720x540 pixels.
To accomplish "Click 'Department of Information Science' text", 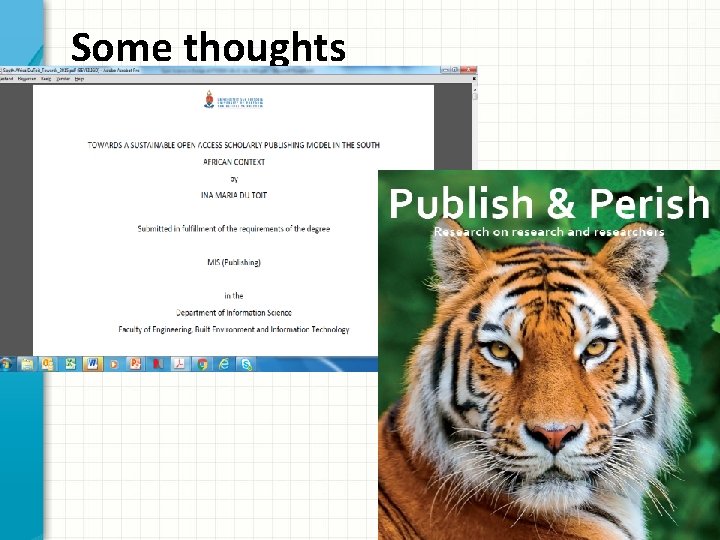I will click(234, 313).
